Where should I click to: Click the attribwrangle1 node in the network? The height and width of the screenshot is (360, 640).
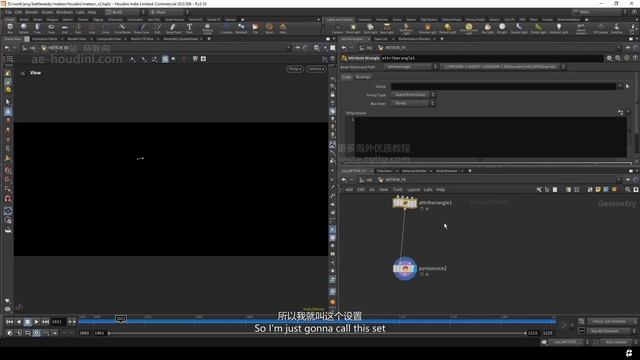[404, 202]
